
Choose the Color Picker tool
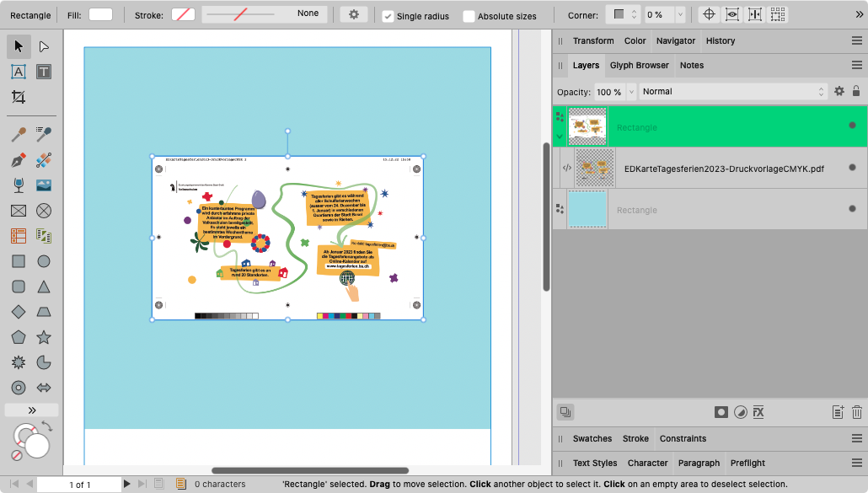pos(18,134)
